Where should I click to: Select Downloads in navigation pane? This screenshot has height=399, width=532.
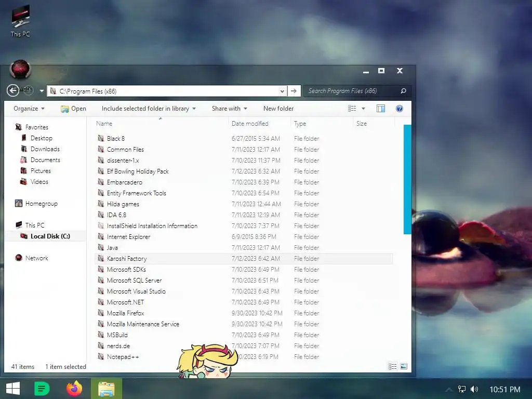click(x=40, y=149)
